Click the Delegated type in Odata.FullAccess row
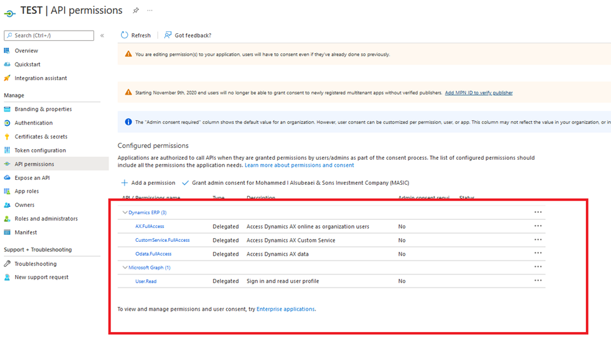Screen dimensions: 611x364 226,254
